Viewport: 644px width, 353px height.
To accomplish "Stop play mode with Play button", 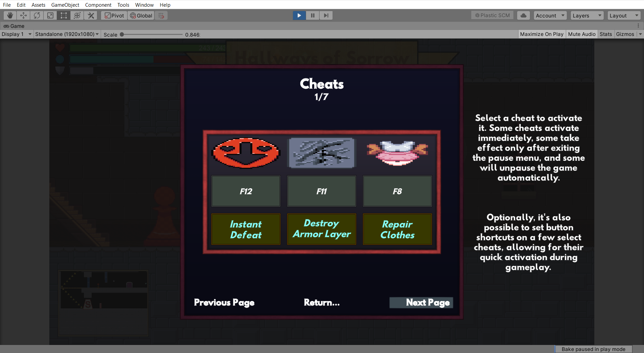I will [299, 15].
